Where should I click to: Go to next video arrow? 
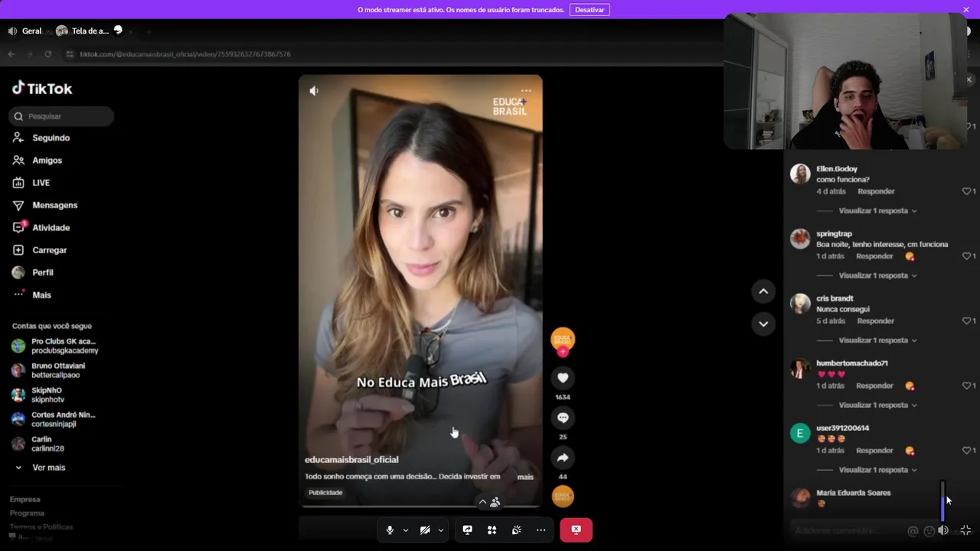point(763,324)
